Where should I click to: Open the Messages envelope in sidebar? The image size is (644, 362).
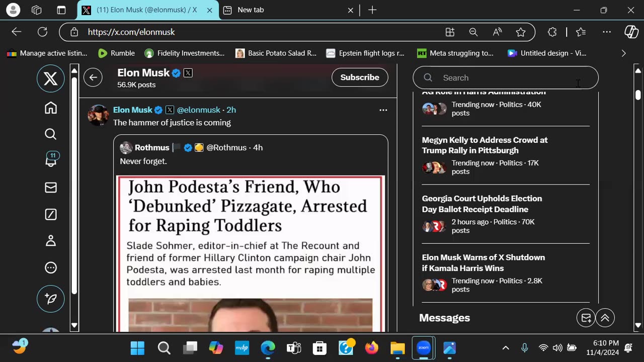51,188
